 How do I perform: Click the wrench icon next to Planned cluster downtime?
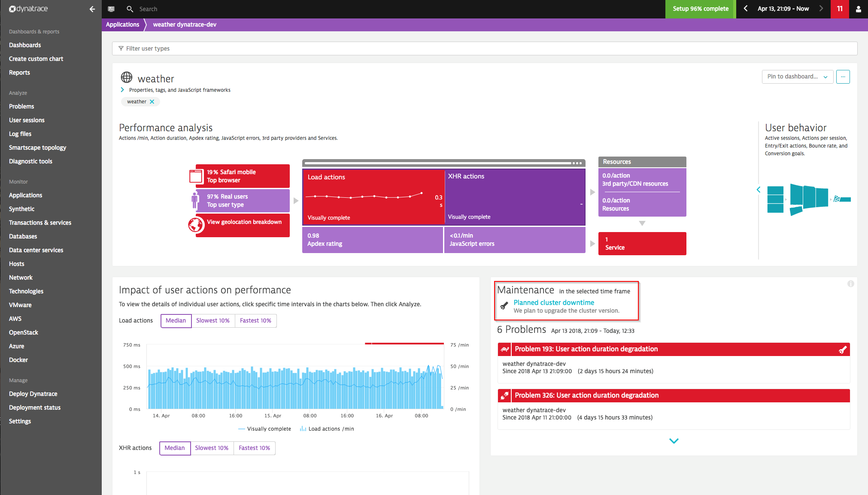[x=504, y=306]
